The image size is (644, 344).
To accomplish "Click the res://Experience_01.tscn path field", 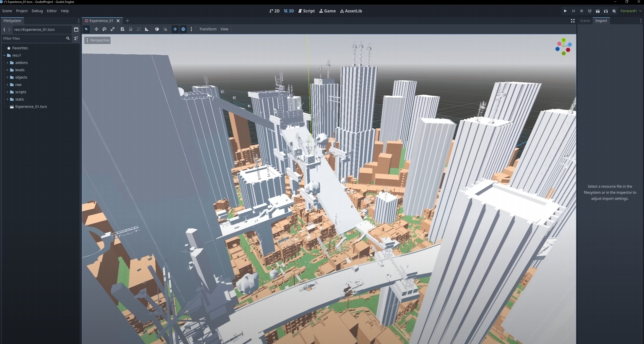I will (42, 29).
